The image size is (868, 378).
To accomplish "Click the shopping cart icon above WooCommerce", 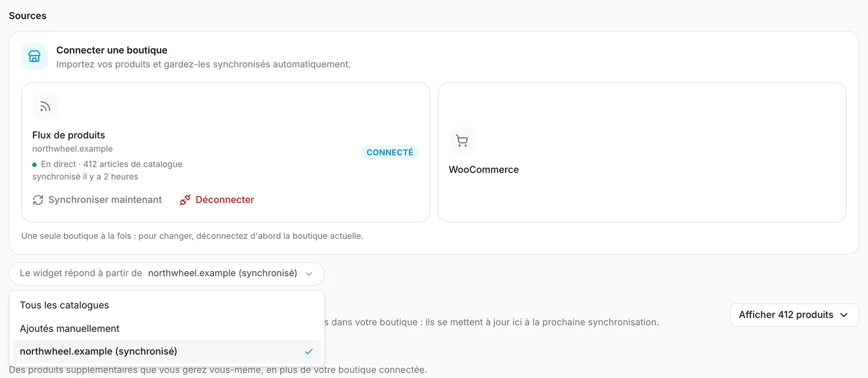I will 462,141.
